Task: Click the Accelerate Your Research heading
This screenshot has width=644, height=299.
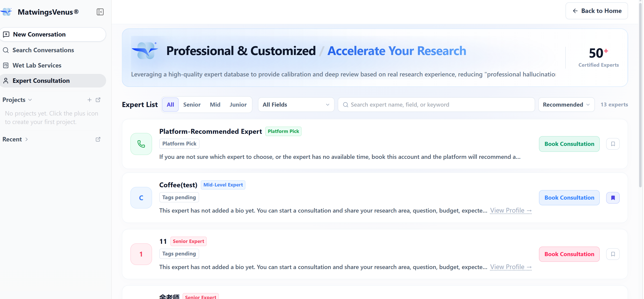Action: pyautogui.click(x=397, y=51)
